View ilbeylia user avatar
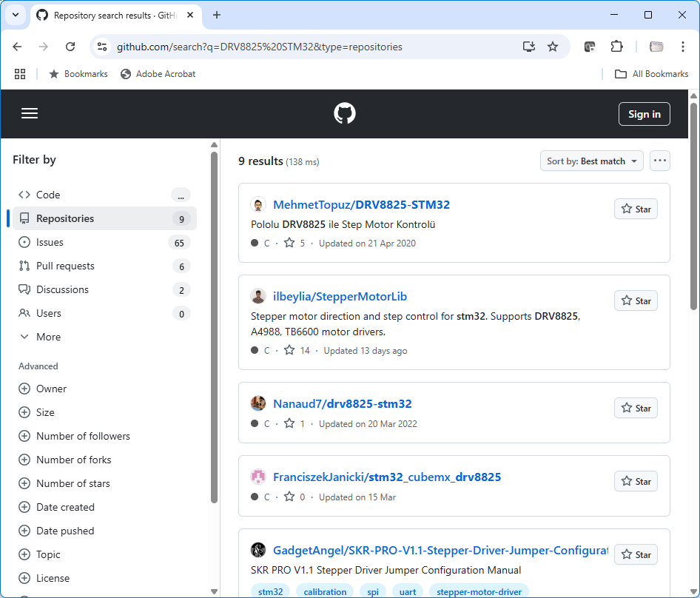700x598 pixels. click(x=258, y=297)
